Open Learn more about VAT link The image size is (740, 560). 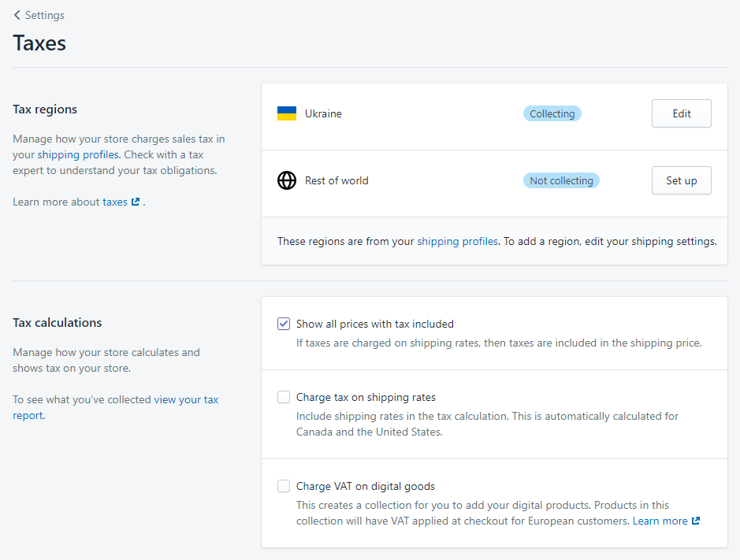(x=660, y=521)
